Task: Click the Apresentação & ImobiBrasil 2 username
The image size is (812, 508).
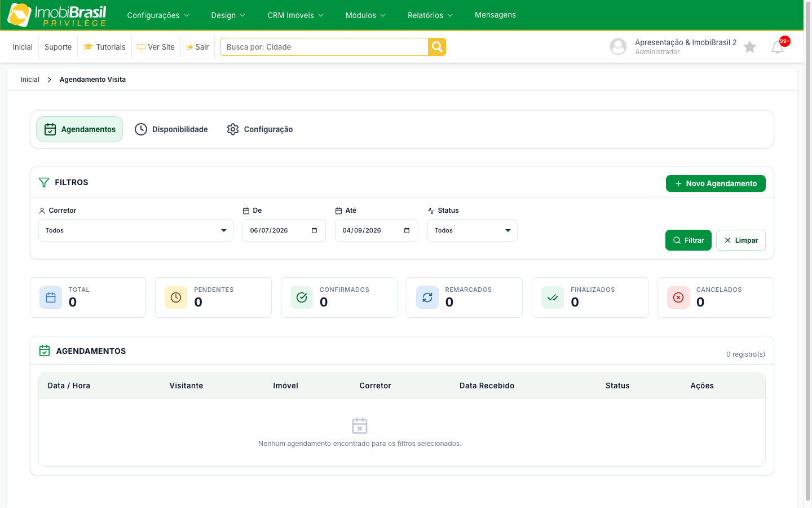Action: pos(686,42)
